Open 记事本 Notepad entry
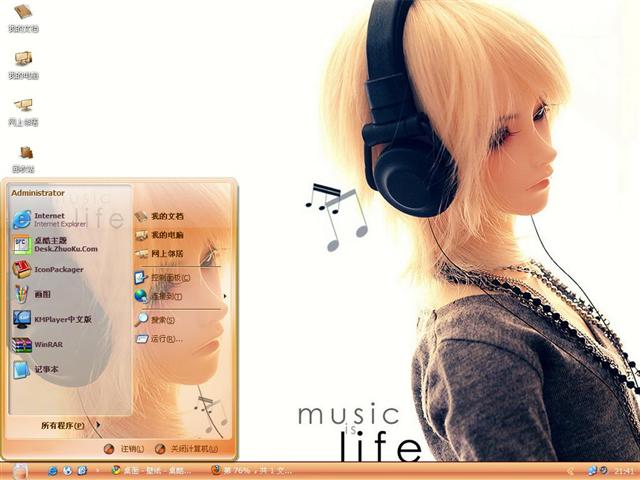 click(35, 369)
